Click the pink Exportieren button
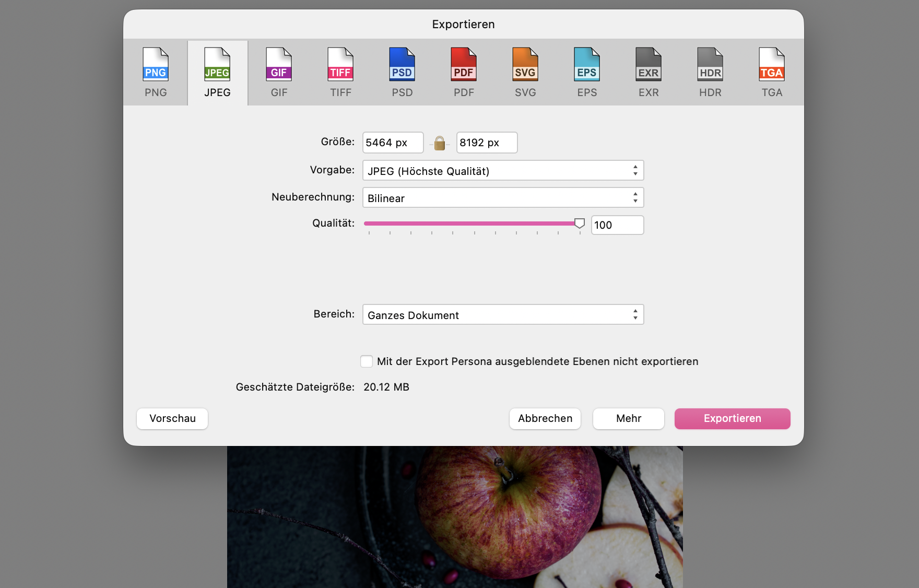The image size is (919, 588). point(732,419)
